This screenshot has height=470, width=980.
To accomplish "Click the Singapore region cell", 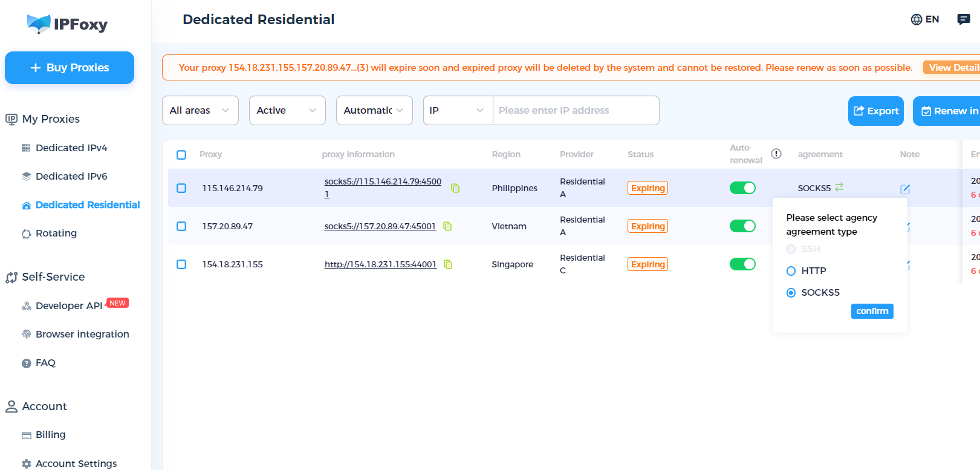I will point(513,264).
